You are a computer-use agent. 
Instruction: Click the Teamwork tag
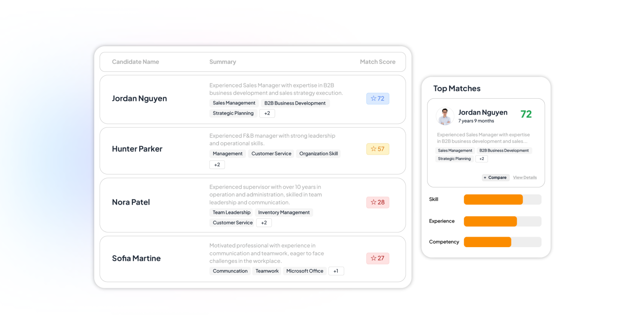click(x=267, y=271)
